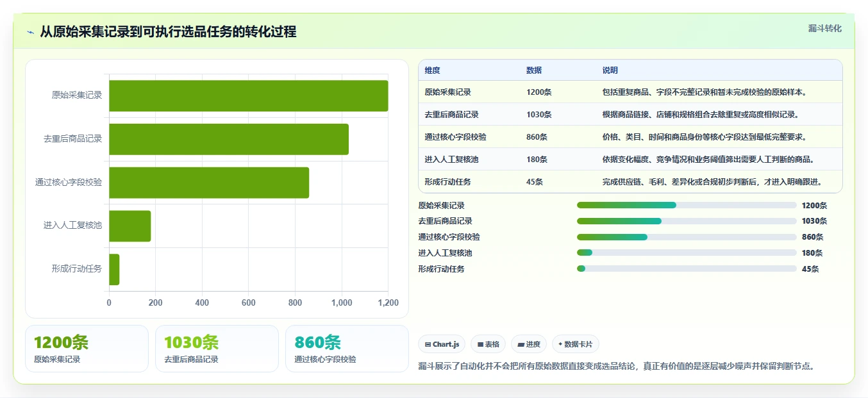Click the 去重后商品记录 progress bar showing 1030条
Image resolution: width=868 pixels, height=398 pixels.
(x=687, y=221)
